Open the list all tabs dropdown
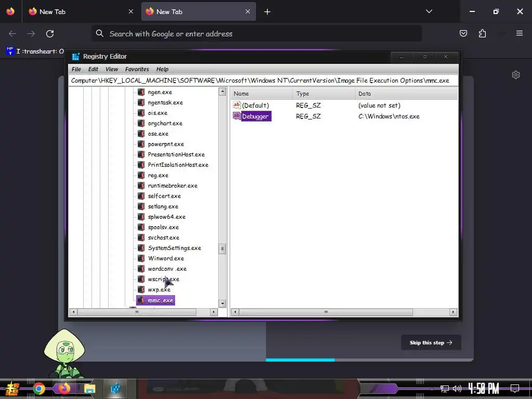Screen dimensions: 532x399 pos(429,11)
